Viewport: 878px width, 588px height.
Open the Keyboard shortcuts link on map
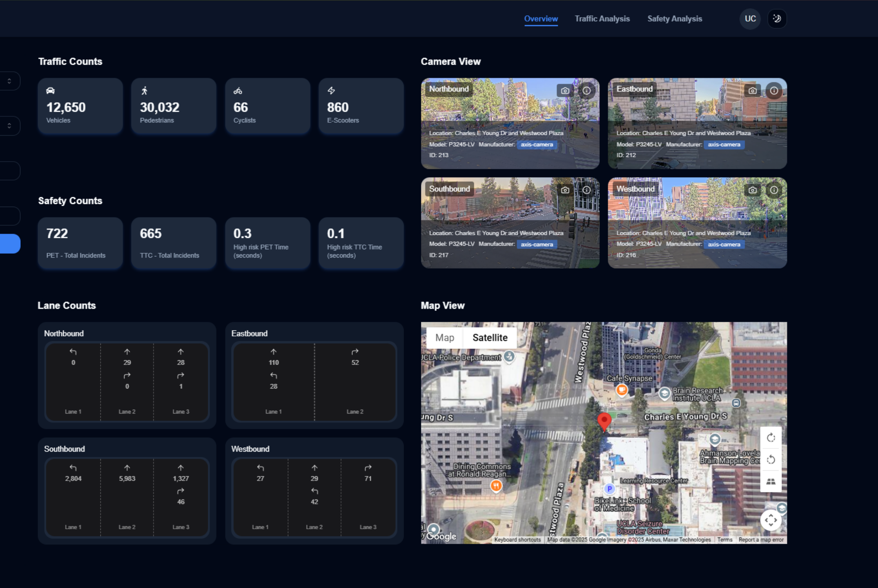pos(517,540)
